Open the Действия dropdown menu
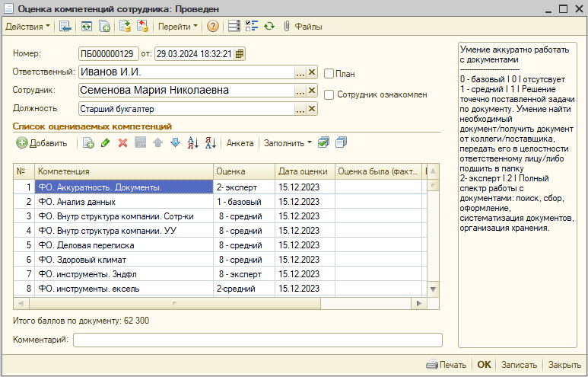This screenshot has width=588, height=377. coord(27,27)
